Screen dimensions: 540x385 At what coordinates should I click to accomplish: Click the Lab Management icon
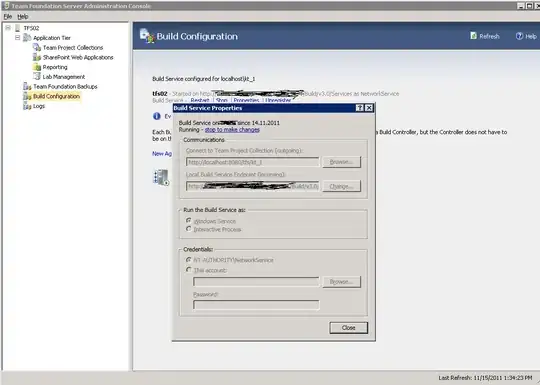coord(37,76)
